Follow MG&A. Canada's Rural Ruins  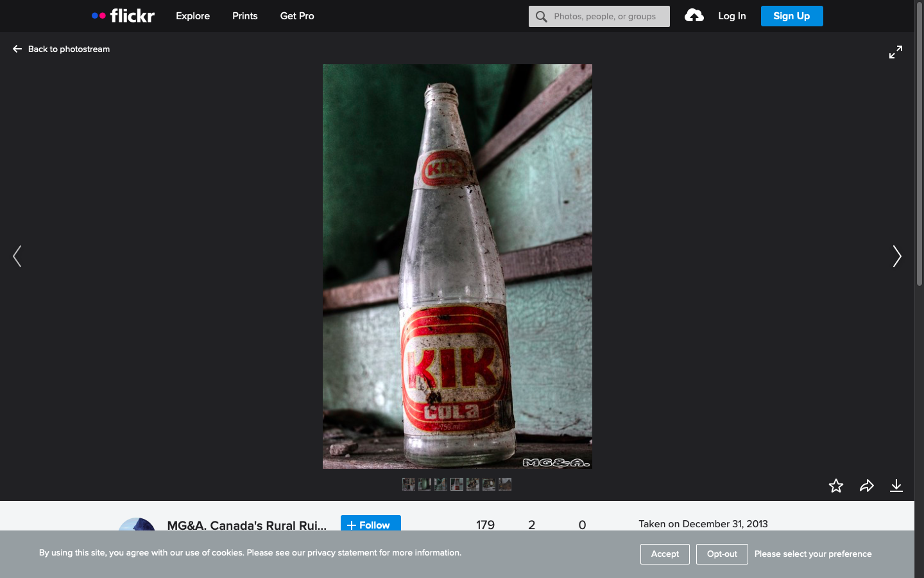(x=371, y=523)
